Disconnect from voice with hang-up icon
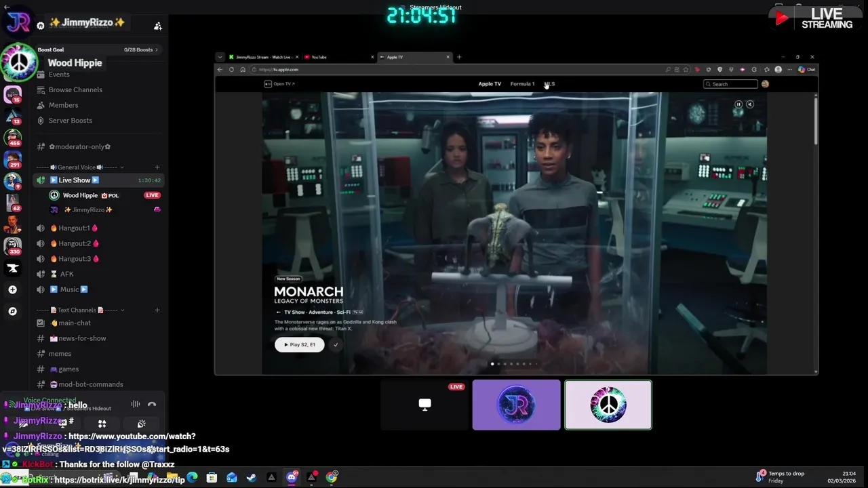This screenshot has height=488, width=868. coord(152,405)
